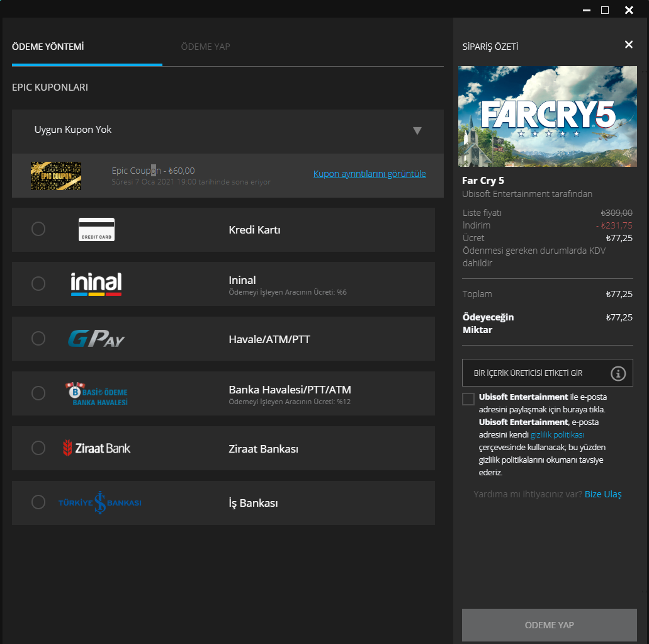Click the Epic Kuponları heading
This screenshot has width=649, height=644.
50,88
